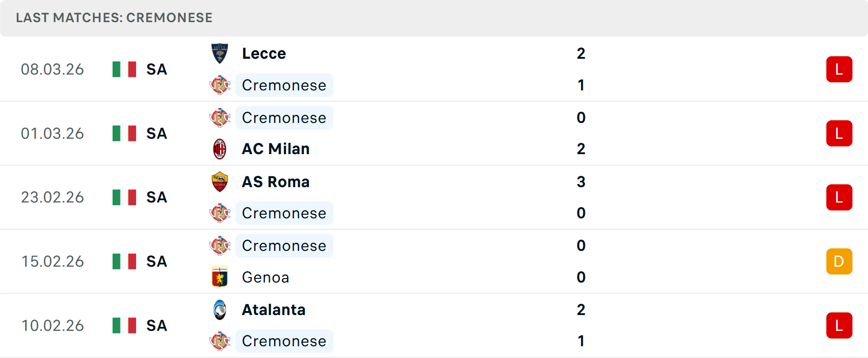Toggle the yellow D badge for the Genoa draw
The image size is (868, 358).
[839, 261]
